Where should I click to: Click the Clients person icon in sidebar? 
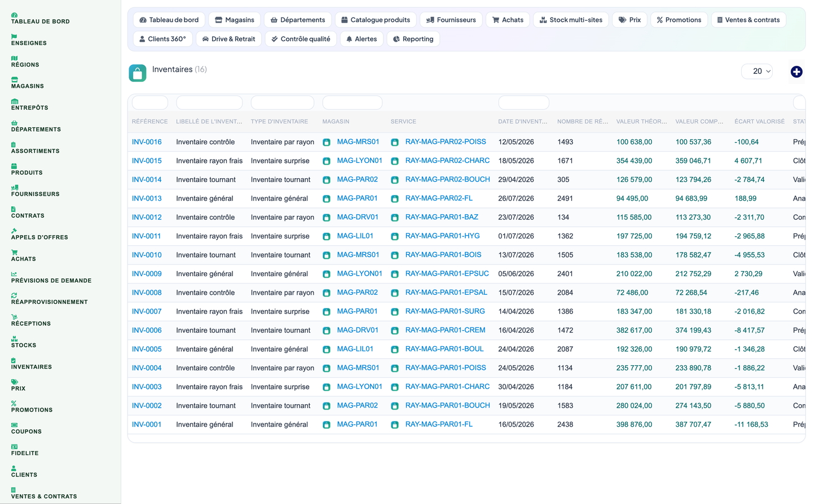pos(14,468)
